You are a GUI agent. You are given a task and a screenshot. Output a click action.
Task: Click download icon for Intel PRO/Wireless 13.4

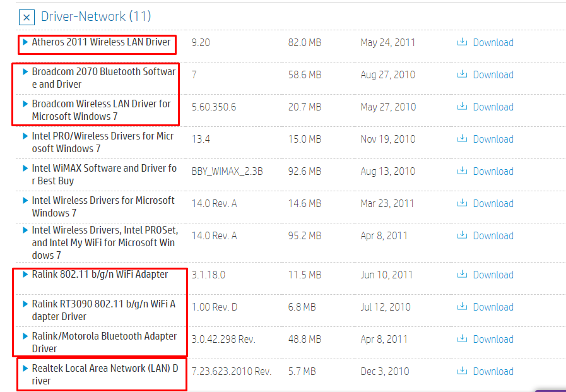tap(462, 138)
